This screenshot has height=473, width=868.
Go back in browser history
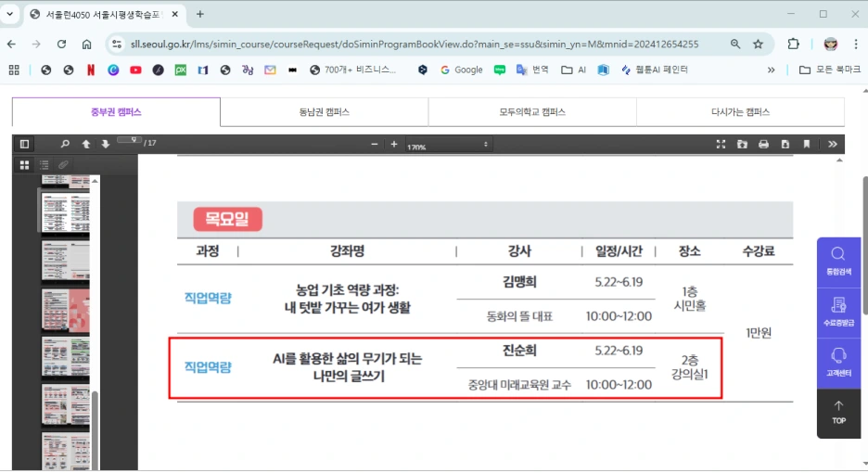pos(12,45)
